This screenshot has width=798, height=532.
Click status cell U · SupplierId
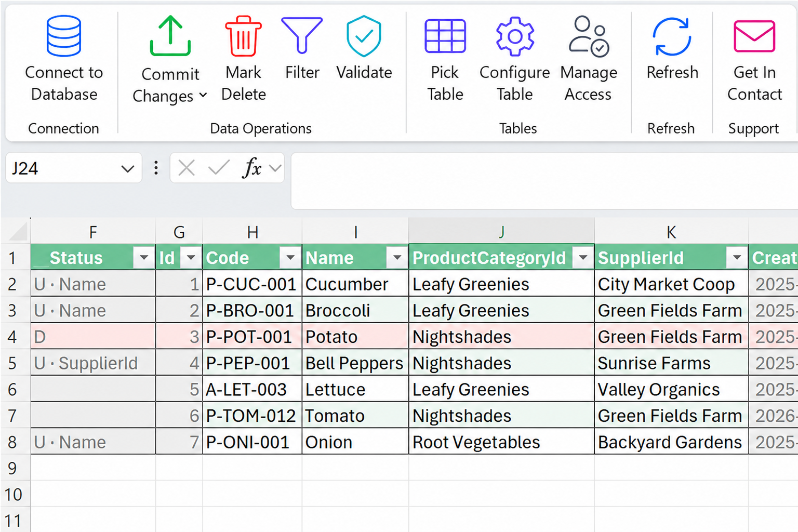click(93, 363)
